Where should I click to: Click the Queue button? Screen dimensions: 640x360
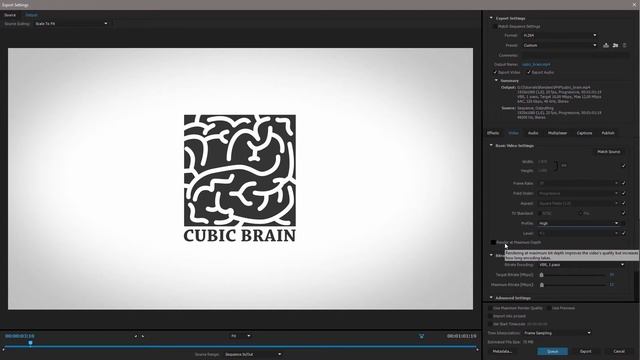(x=553, y=351)
